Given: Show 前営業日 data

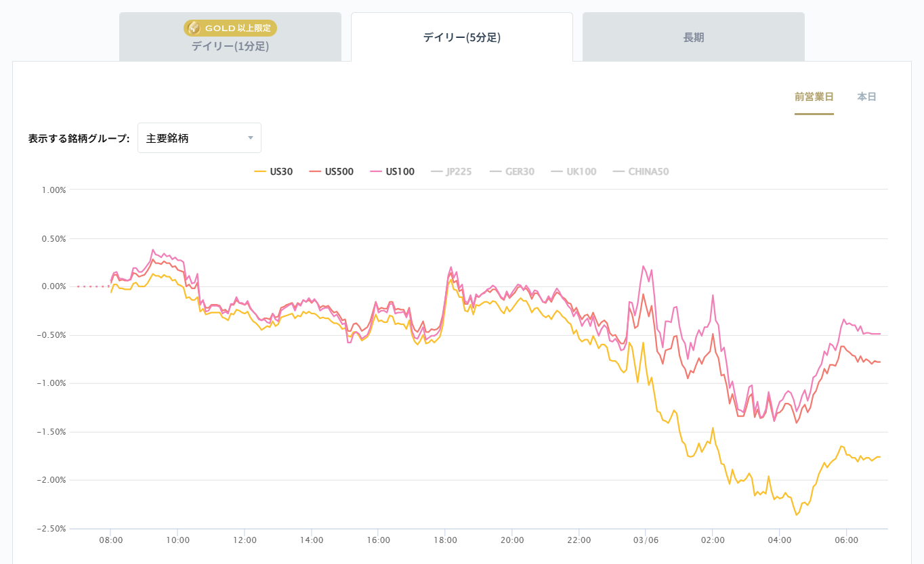Looking at the screenshot, I should point(814,97).
